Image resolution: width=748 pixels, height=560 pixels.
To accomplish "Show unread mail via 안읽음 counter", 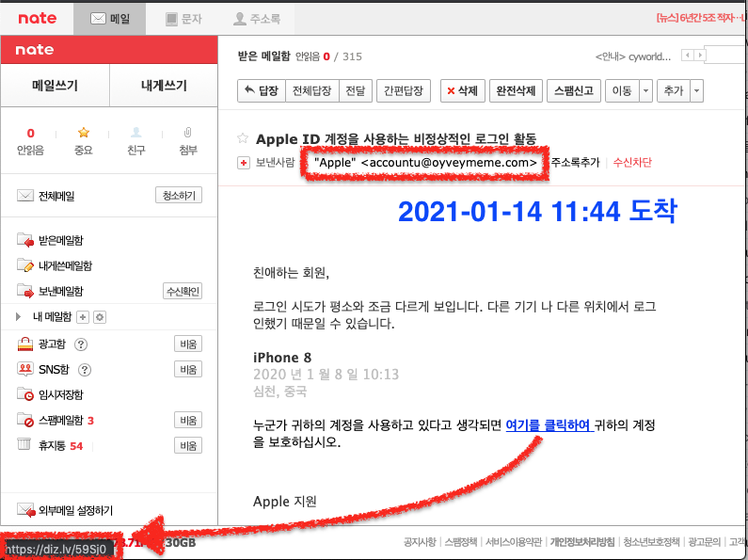I will pyautogui.click(x=30, y=141).
